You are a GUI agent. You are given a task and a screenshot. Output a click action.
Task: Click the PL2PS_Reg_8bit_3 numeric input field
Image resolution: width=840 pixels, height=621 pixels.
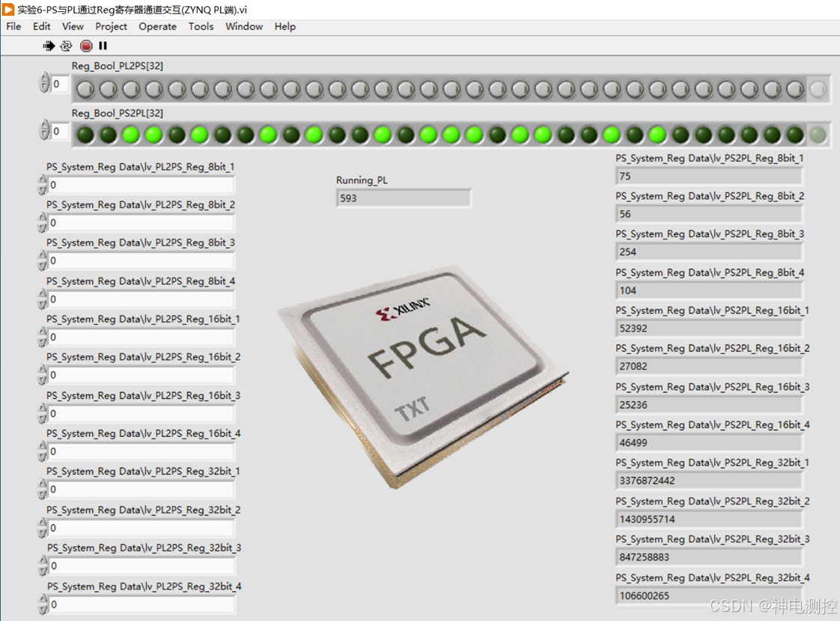point(141,260)
